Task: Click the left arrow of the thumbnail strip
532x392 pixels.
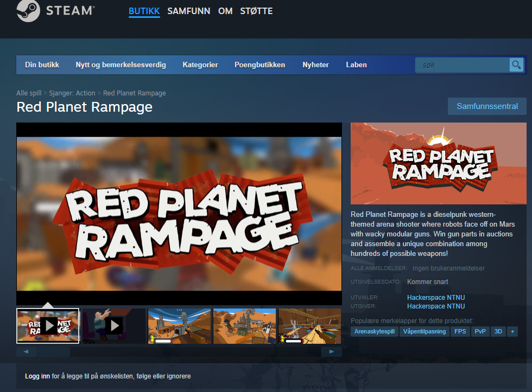Action: [26, 352]
